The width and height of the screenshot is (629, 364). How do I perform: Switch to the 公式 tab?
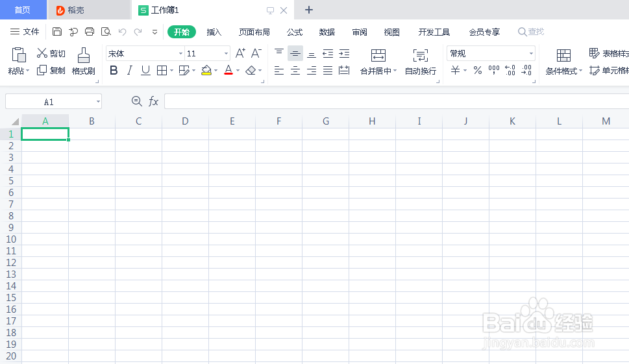[295, 32]
